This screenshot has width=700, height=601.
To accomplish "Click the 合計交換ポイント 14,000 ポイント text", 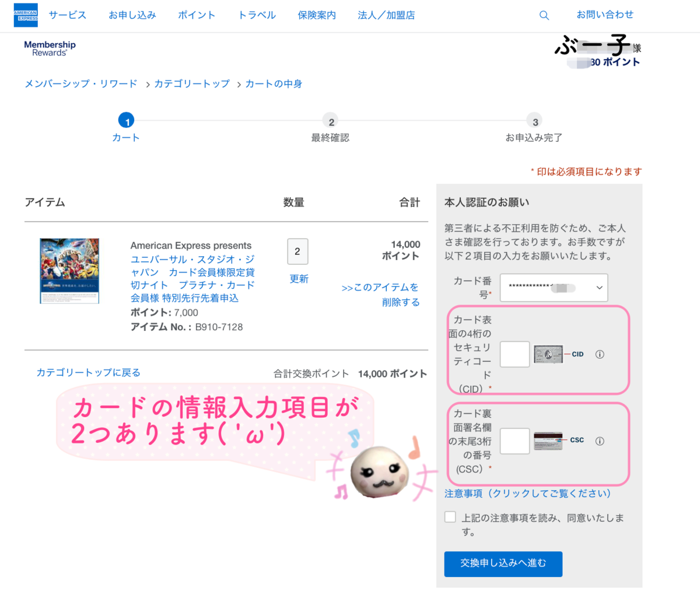I will click(x=351, y=373).
